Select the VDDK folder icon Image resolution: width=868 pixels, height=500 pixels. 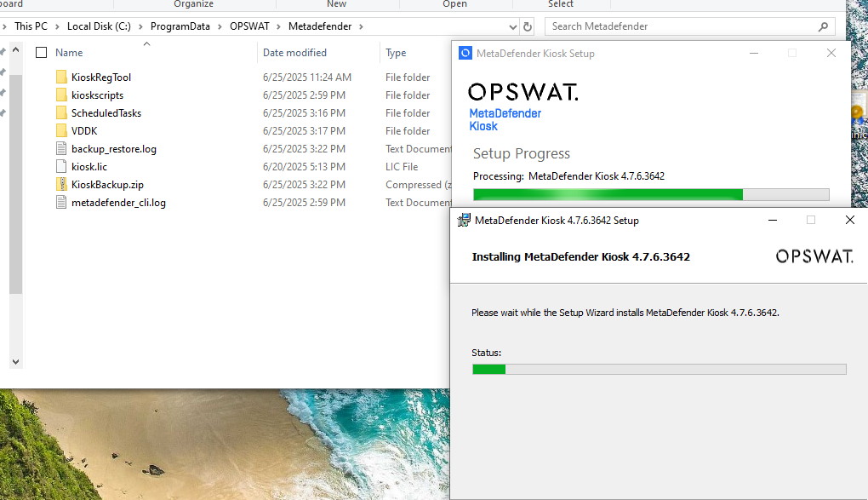coord(61,131)
